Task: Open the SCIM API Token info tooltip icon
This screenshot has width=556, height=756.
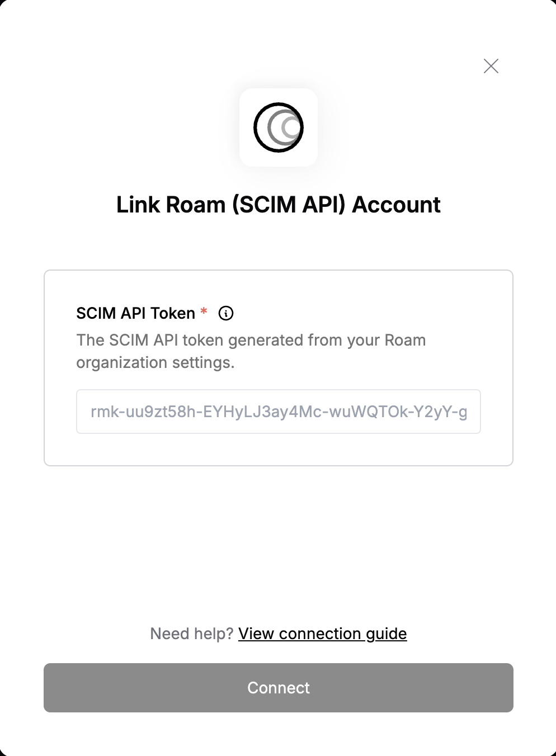Action: 226,313
